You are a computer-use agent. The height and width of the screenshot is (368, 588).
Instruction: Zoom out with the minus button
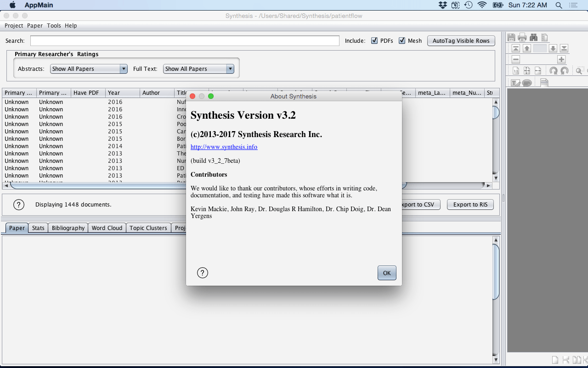pos(516,59)
